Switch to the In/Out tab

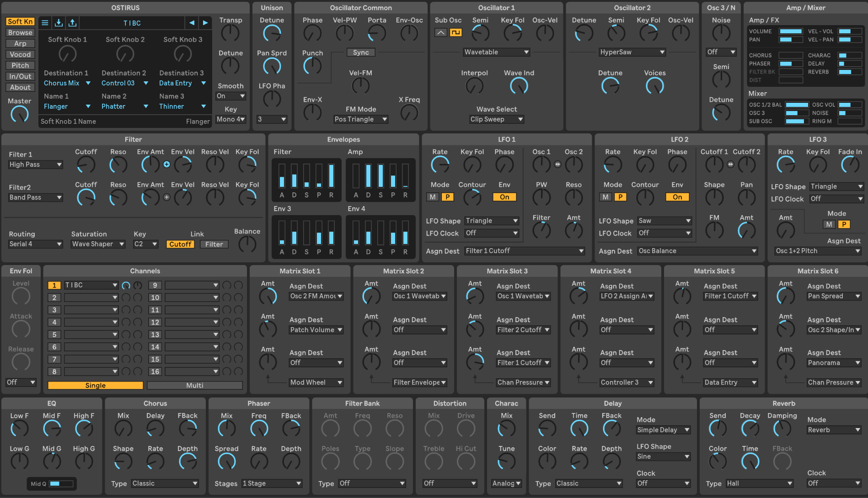20,76
